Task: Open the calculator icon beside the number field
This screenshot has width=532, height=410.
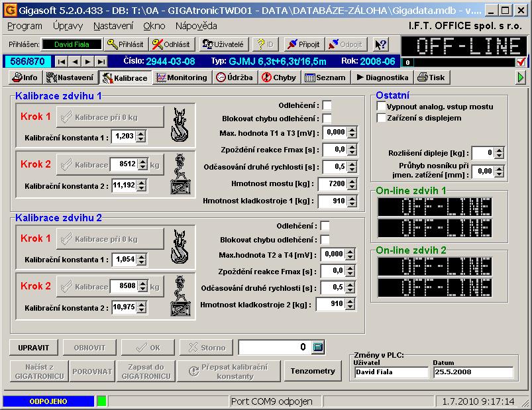Action: click(x=317, y=347)
